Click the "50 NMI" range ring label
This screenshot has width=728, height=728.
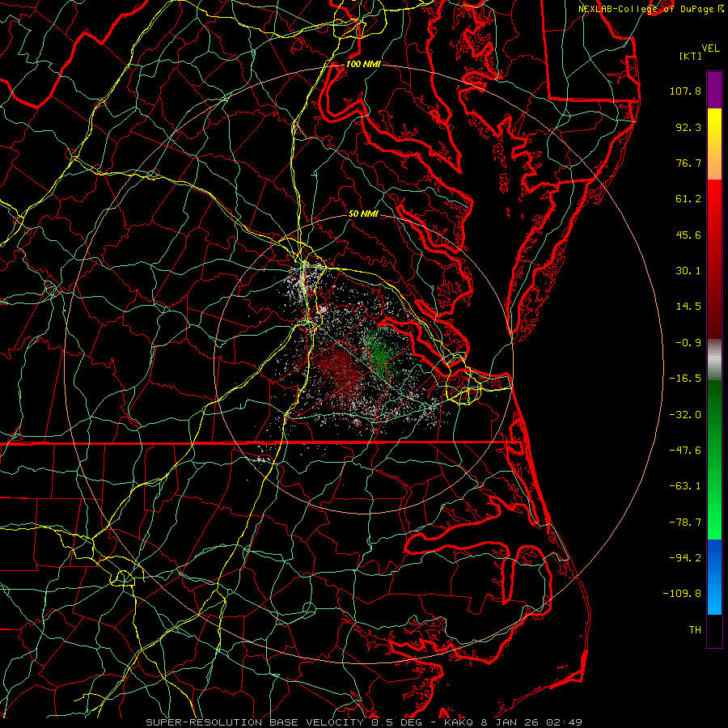(363, 214)
